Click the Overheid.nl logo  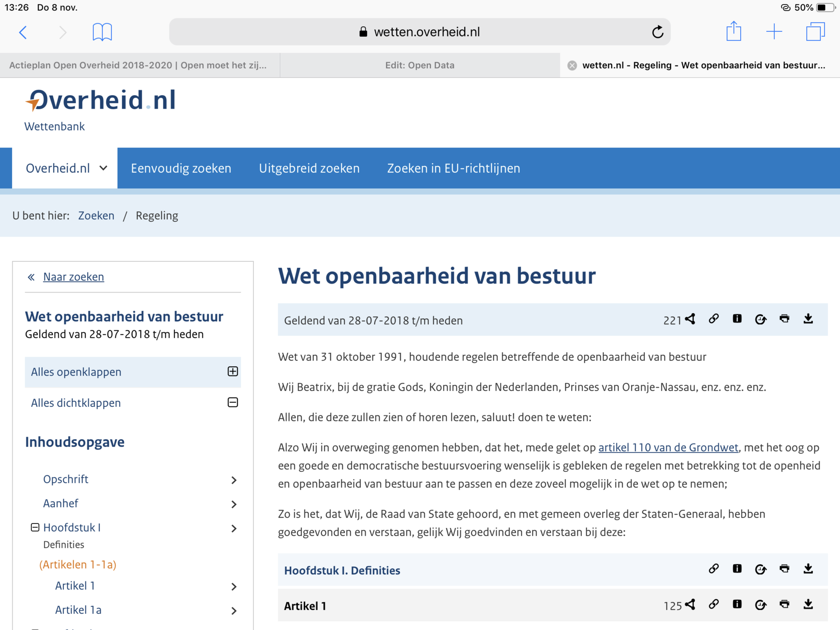tap(100, 100)
